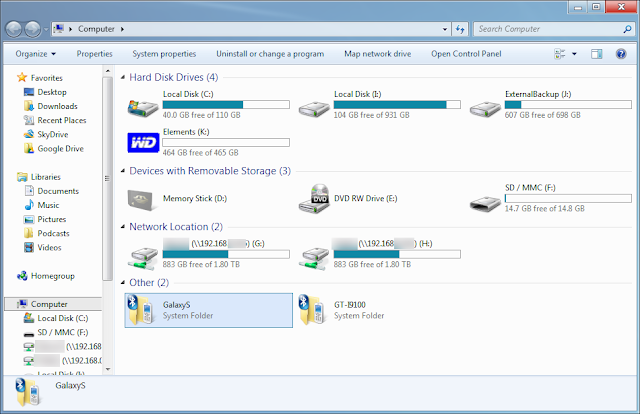
Task: Open Documents library
Action: [58, 191]
